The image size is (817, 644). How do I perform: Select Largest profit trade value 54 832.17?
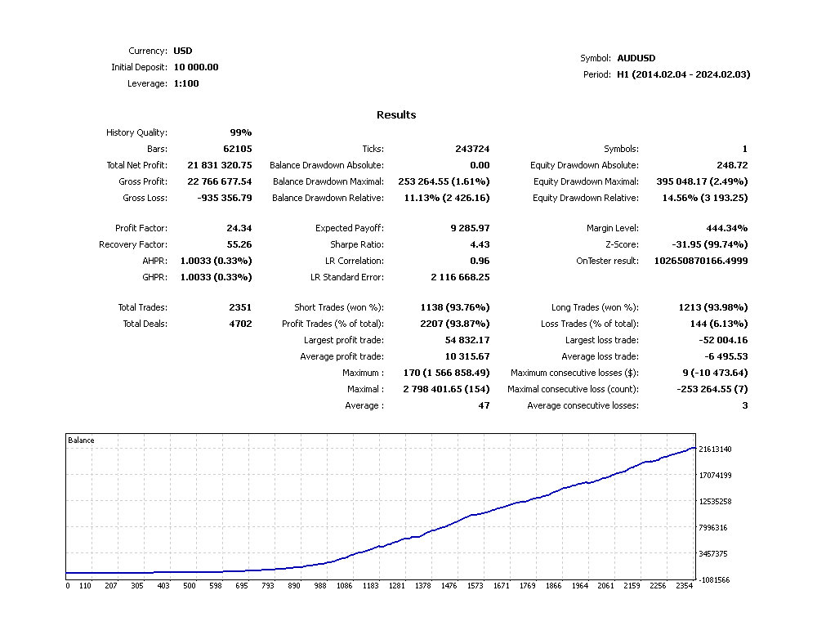pos(467,340)
